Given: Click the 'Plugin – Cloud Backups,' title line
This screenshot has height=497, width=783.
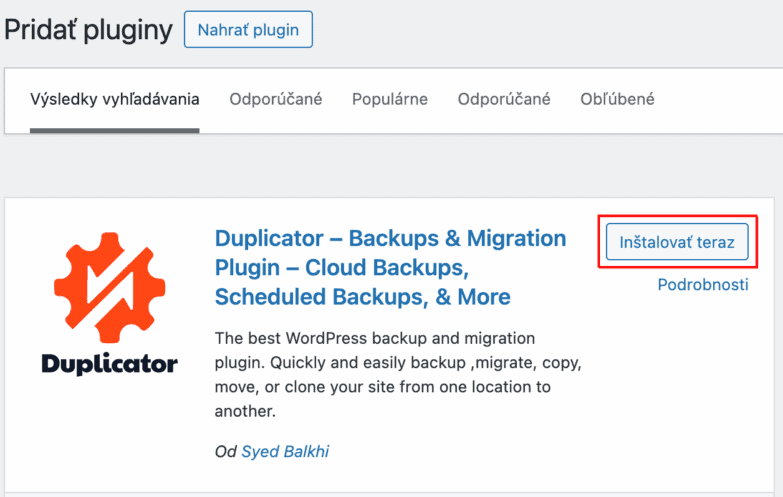Looking at the screenshot, I should (x=342, y=268).
